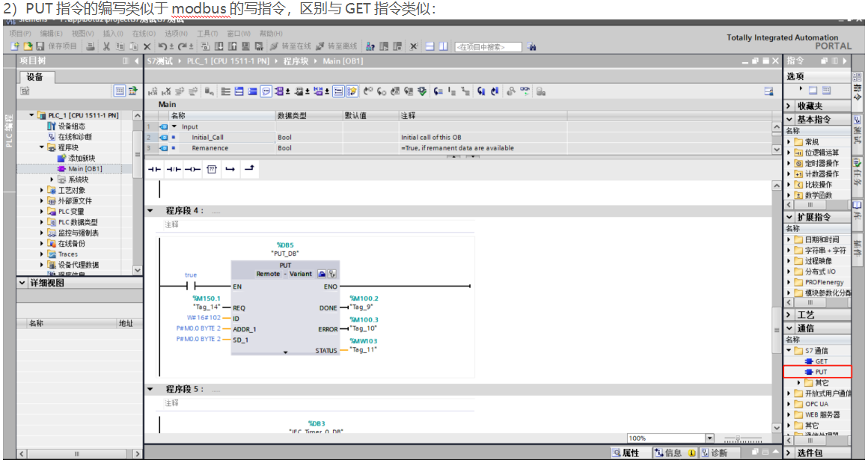Viewport: 868px width, 463px height.
Task: Open the 100% zoom dropdown
Action: pyautogui.click(x=710, y=438)
